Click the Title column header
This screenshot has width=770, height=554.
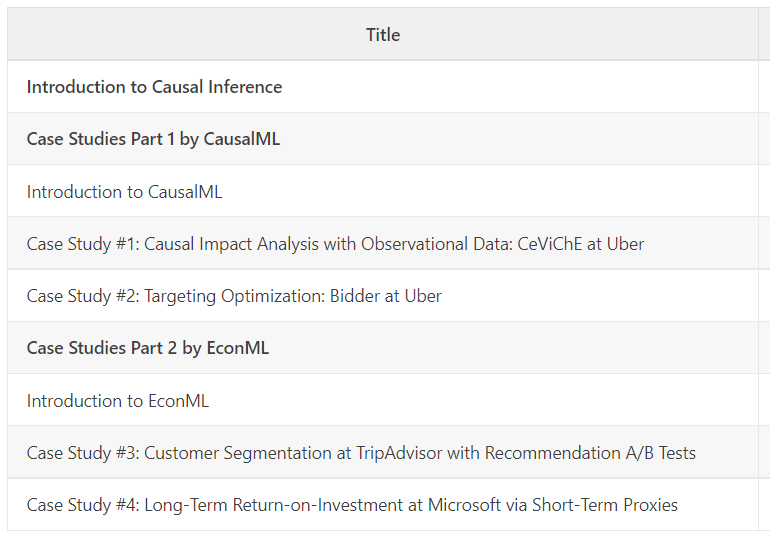coord(382,35)
